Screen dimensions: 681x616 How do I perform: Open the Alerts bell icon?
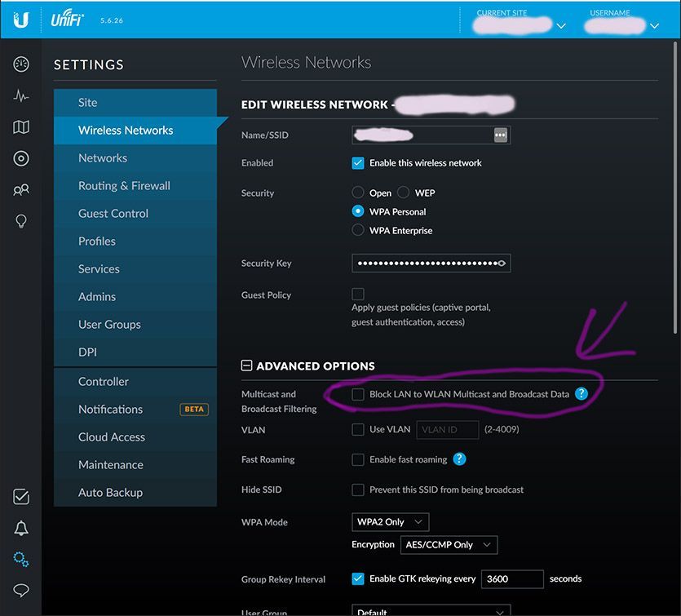21,529
